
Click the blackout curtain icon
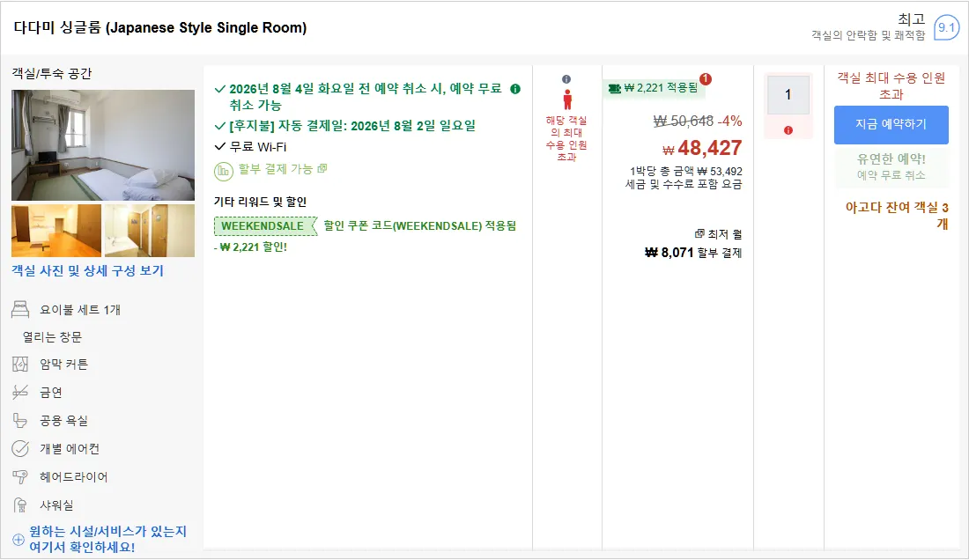point(20,365)
